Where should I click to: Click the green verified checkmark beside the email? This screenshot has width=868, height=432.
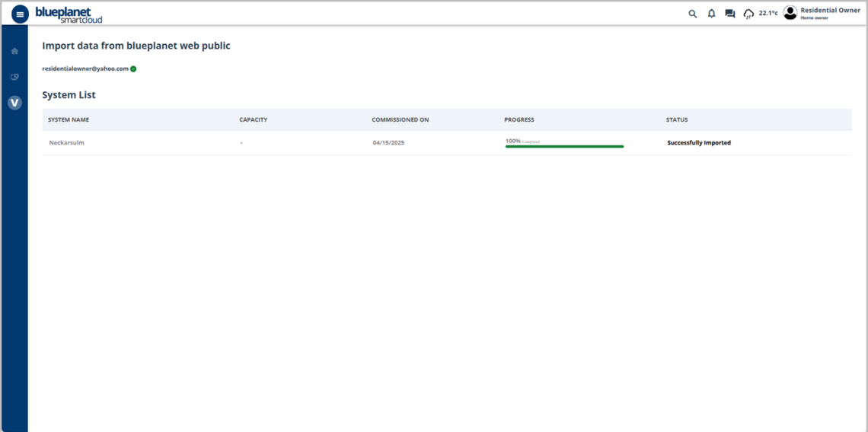[133, 68]
